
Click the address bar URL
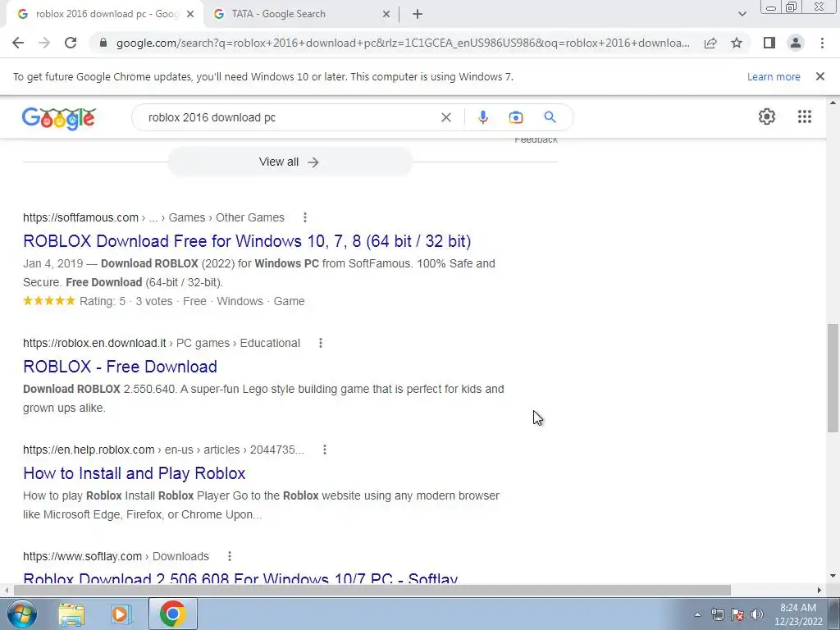coord(403,43)
